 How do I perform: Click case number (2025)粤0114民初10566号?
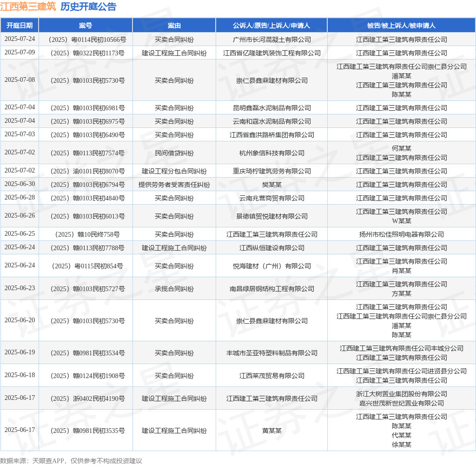click(86, 40)
